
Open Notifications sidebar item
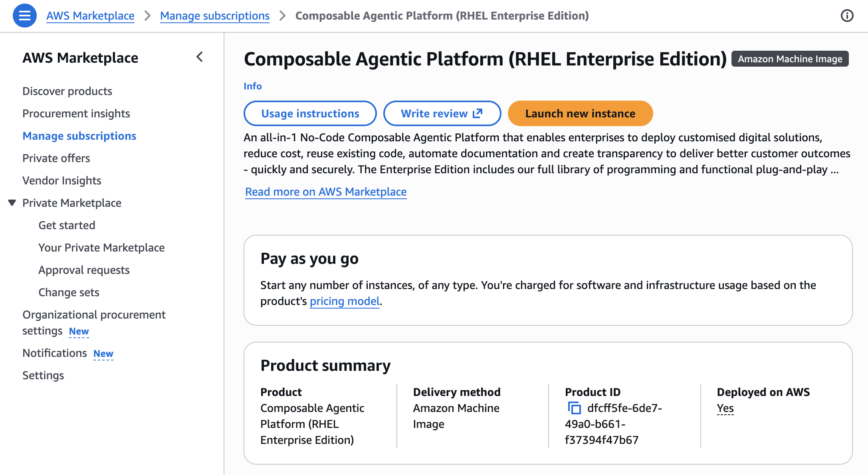(55, 353)
